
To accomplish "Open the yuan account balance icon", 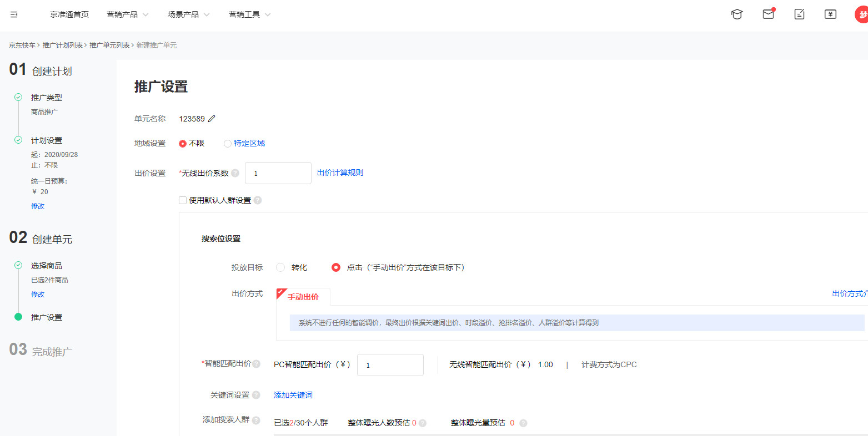I will (830, 14).
